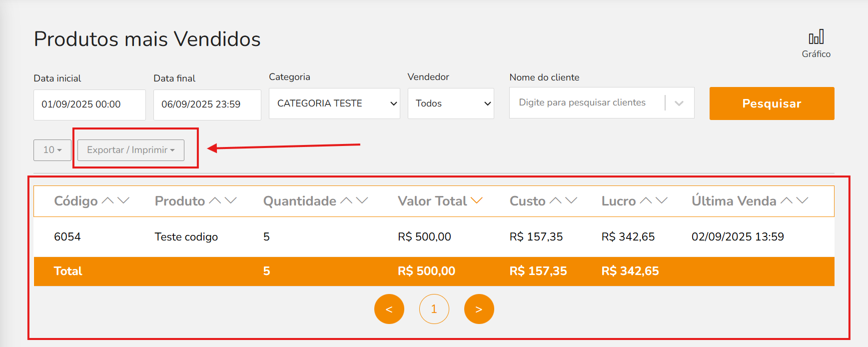
Task: Sort Quantidade column descending arrow
Action: (x=362, y=200)
